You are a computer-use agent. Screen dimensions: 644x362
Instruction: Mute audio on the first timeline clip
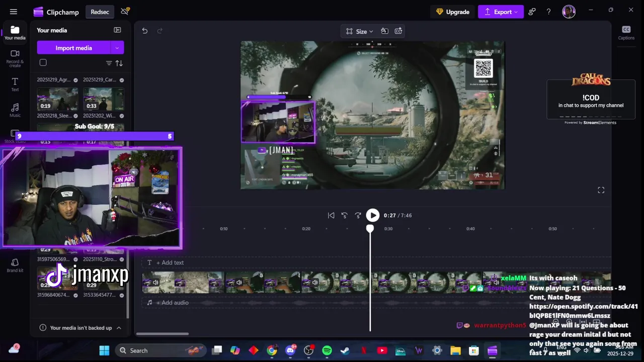coord(156,283)
